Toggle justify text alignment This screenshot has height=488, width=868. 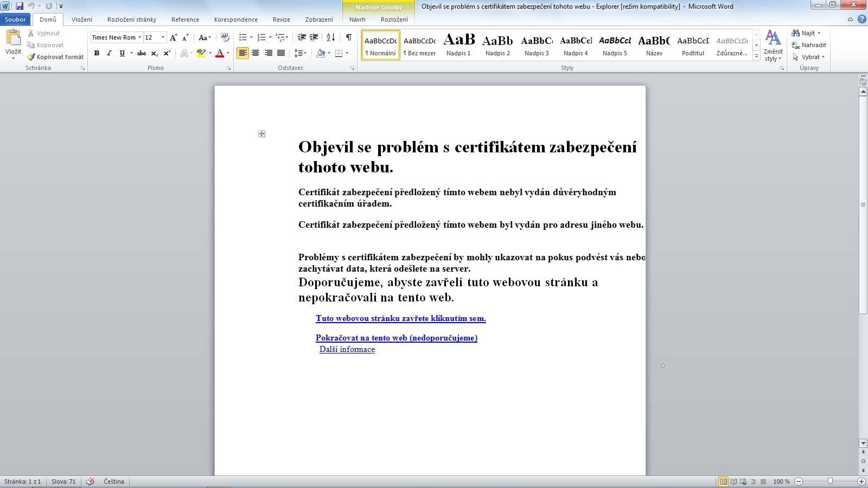coord(281,53)
